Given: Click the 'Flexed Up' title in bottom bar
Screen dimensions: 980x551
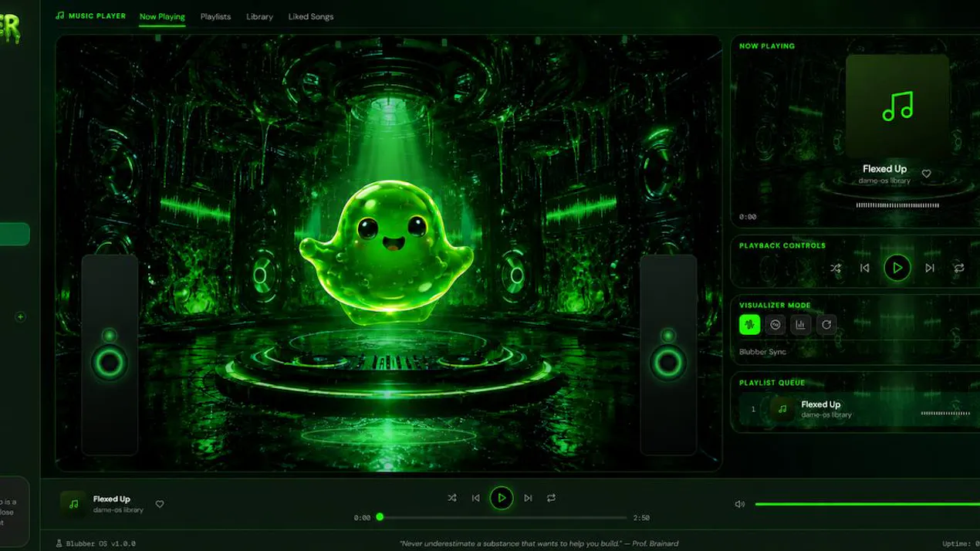Looking at the screenshot, I should coord(112,499).
